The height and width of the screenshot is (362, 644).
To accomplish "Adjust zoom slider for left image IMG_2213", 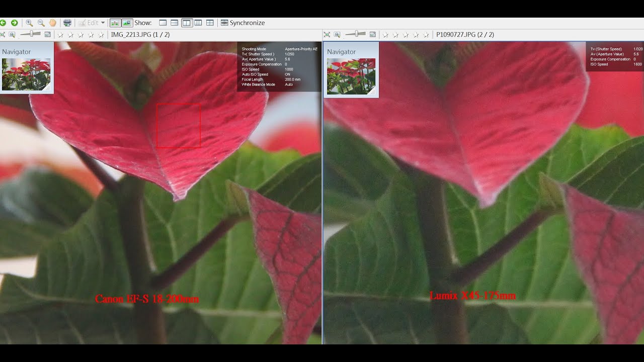I will tap(31, 34).
